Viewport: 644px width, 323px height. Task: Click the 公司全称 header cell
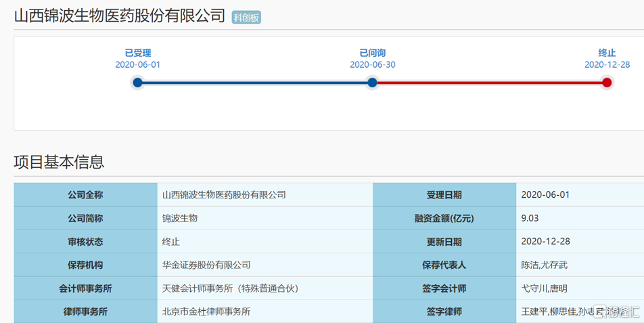pos(85,195)
